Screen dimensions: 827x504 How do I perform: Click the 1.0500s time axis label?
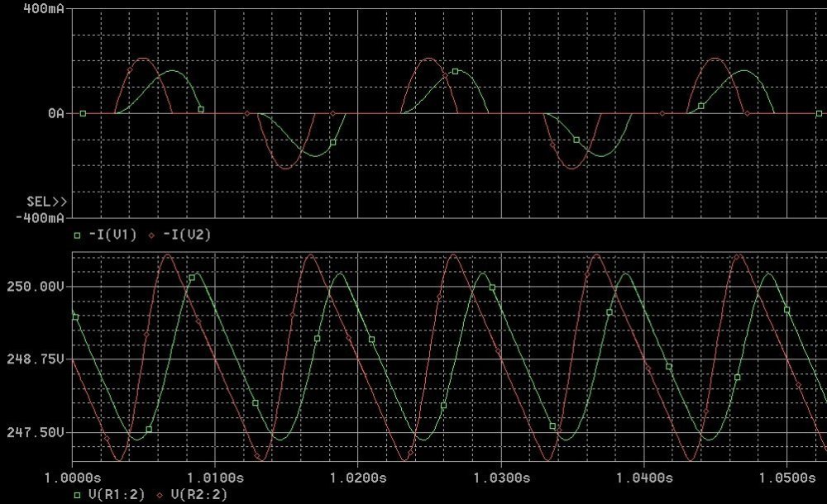pyautogui.click(x=786, y=478)
